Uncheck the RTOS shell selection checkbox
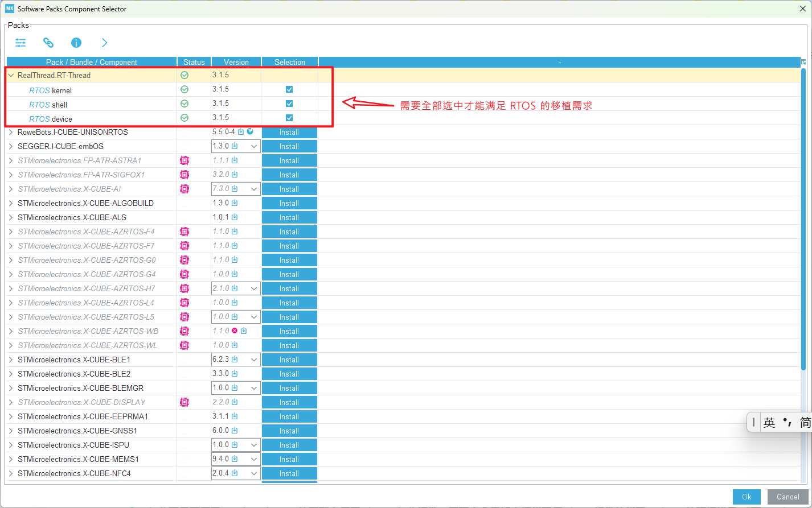The image size is (812, 508). coord(289,104)
